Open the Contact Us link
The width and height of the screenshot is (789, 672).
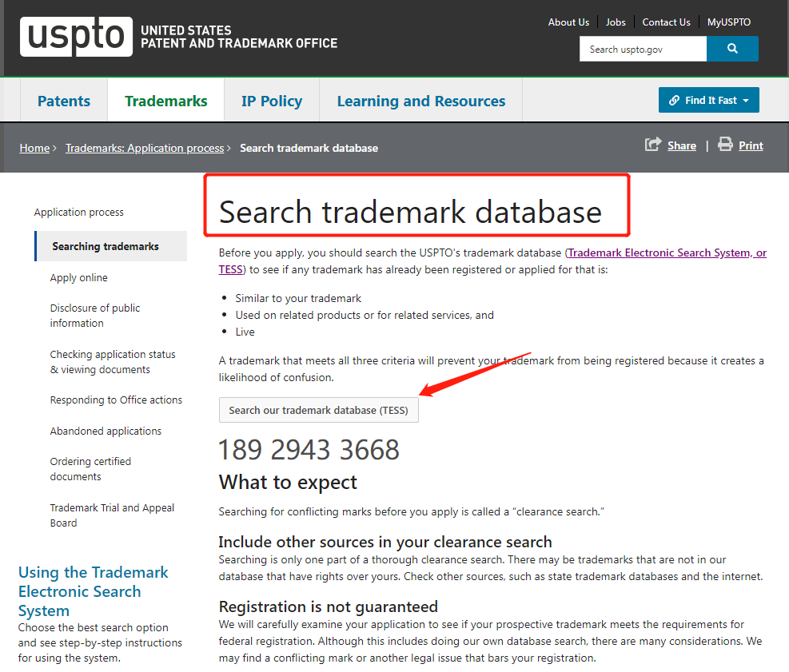point(666,22)
